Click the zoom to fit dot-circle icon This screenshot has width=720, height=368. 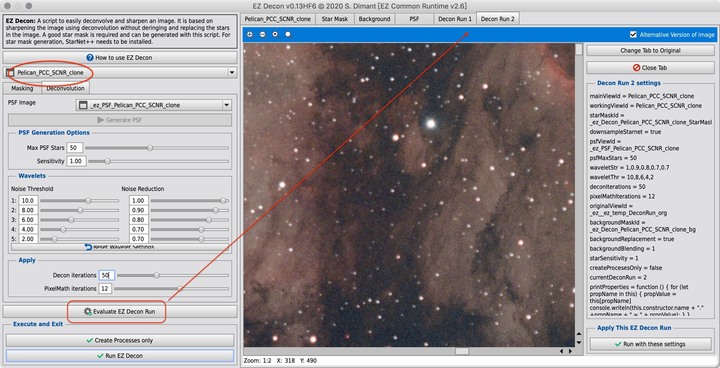pos(275,34)
